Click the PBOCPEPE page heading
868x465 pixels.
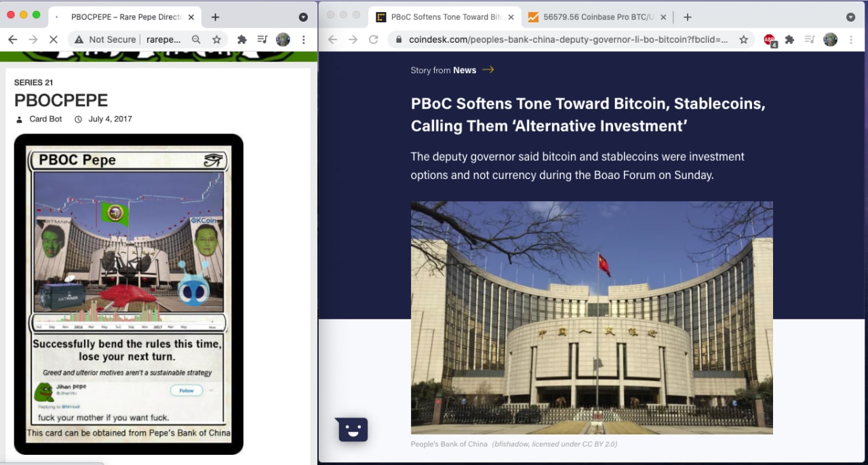(x=61, y=100)
